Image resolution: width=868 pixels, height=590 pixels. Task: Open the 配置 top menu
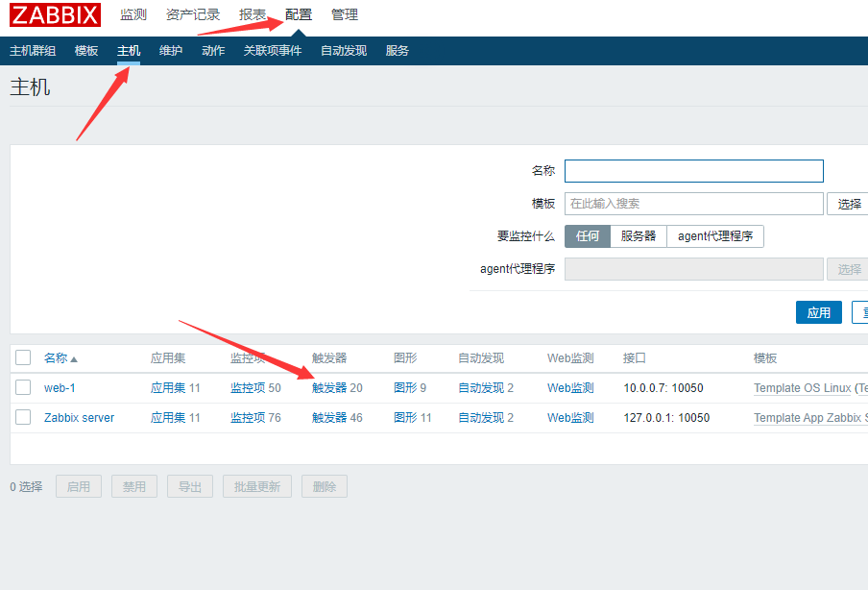pyautogui.click(x=299, y=15)
